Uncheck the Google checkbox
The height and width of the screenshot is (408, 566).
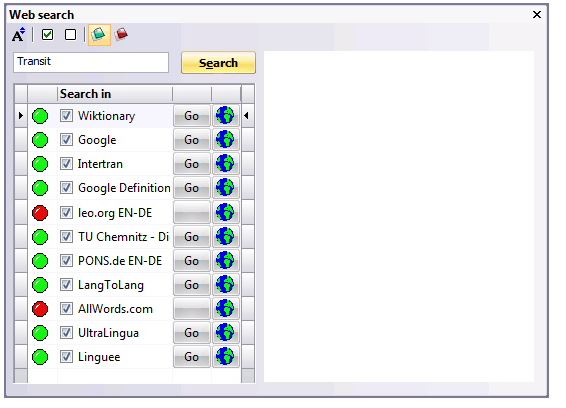pyautogui.click(x=66, y=140)
